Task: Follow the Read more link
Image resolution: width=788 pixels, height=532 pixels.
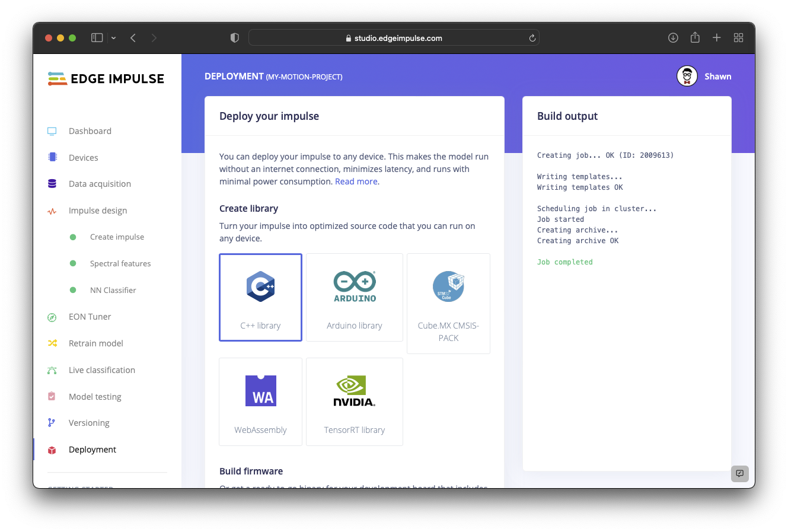Action: (x=356, y=181)
